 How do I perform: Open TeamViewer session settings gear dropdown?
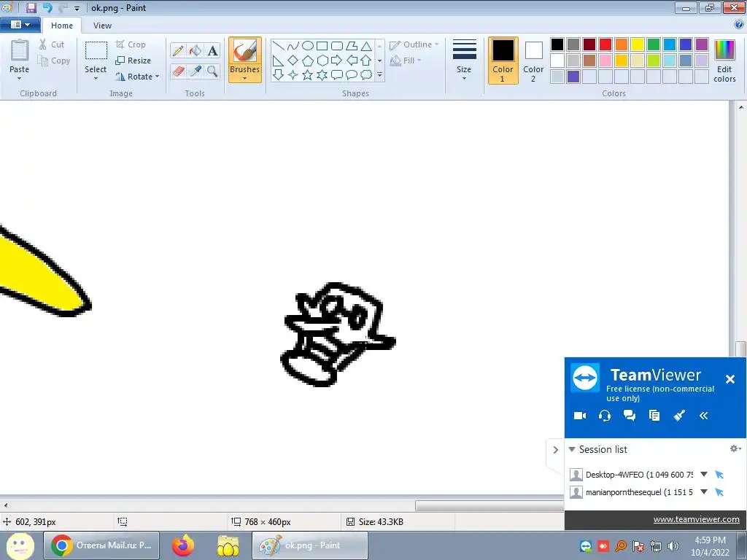[735, 448]
